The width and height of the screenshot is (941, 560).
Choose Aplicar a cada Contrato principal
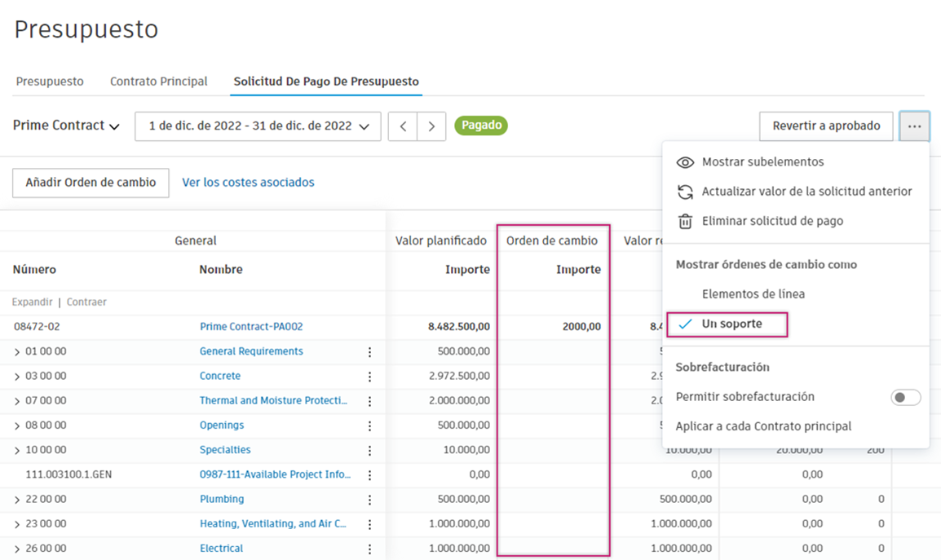[x=763, y=426]
